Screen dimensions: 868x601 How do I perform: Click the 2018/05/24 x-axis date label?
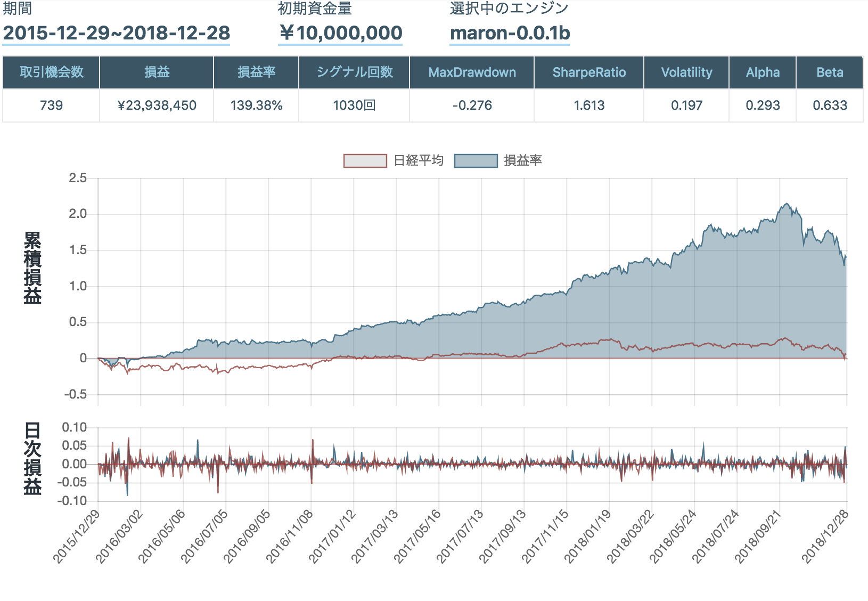673,536
